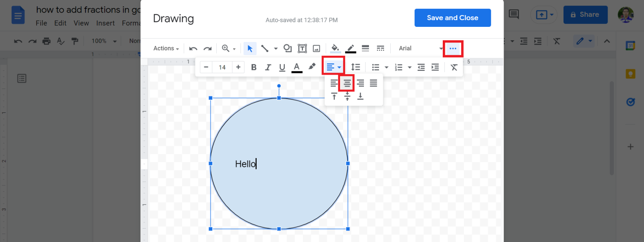Toggle Underline formatting

282,67
